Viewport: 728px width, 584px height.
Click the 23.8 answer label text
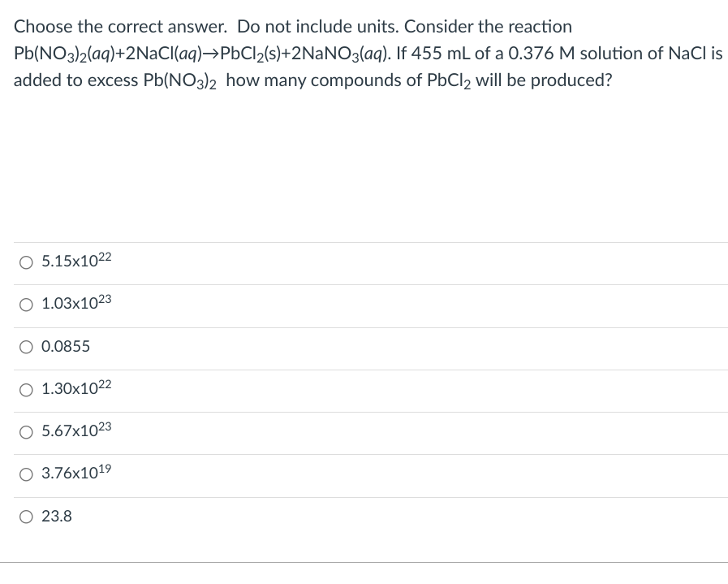(x=56, y=517)
